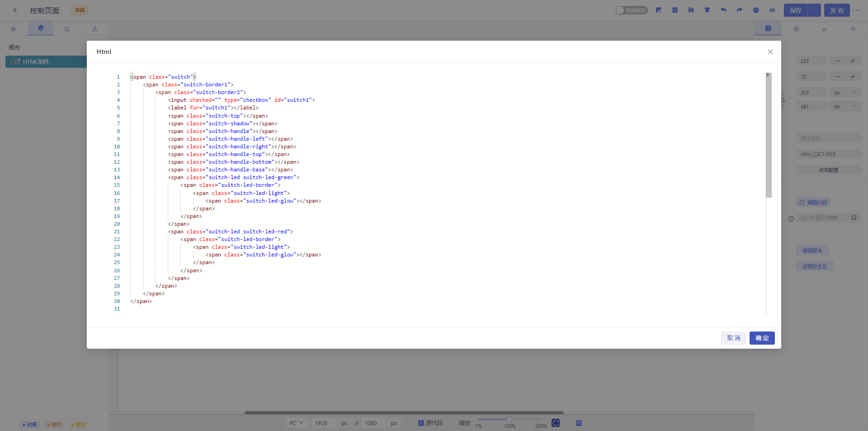The width and height of the screenshot is (868, 431).
Task: Open the save options ellipsis dropdown
Action: (814, 10)
